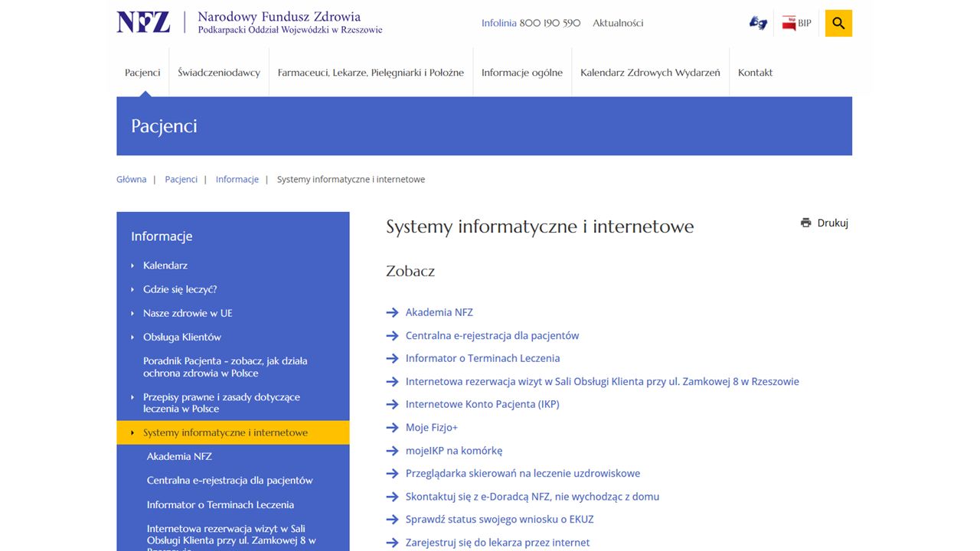Viewport: 980px width, 551px height.
Task: Open Internetowa rezerwacja wizyt content link
Action: (603, 381)
